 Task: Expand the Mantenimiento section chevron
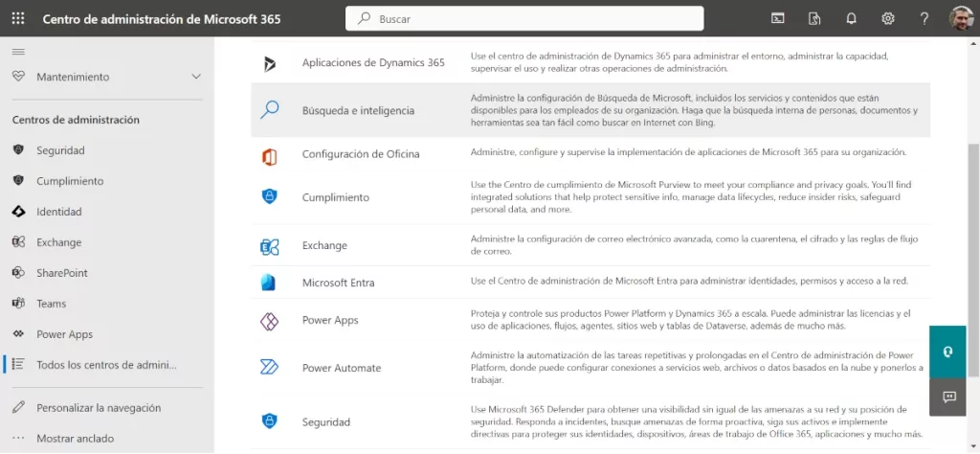pyautogui.click(x=196, y=77)
